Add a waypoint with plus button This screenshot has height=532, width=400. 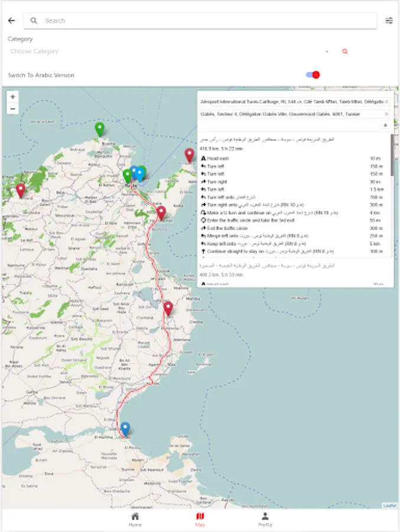pyautogui.click(x=385, y=125)
